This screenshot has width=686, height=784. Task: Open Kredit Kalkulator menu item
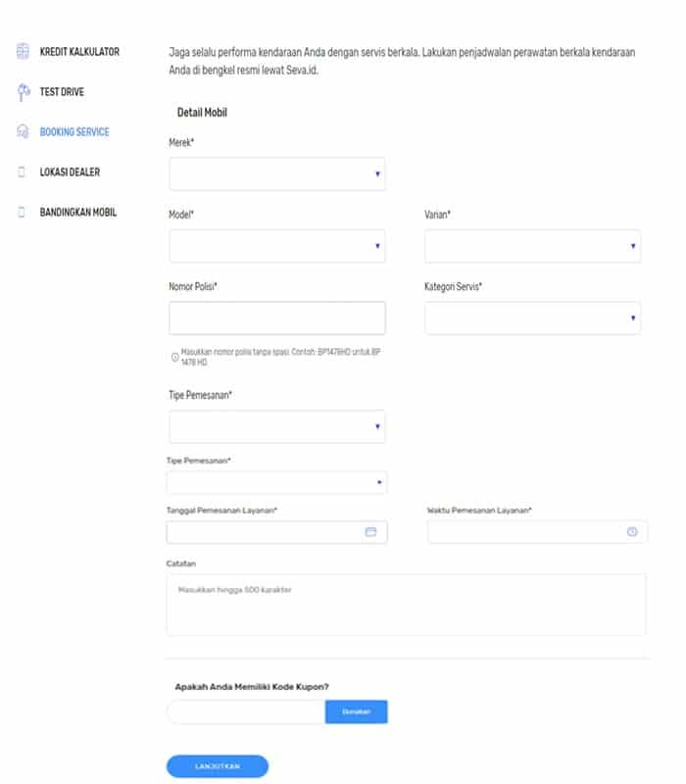click(79, 52)
